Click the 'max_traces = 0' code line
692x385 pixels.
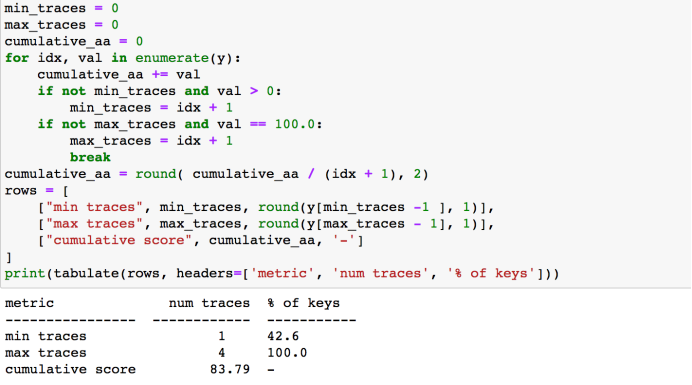(x=61, y=25)
